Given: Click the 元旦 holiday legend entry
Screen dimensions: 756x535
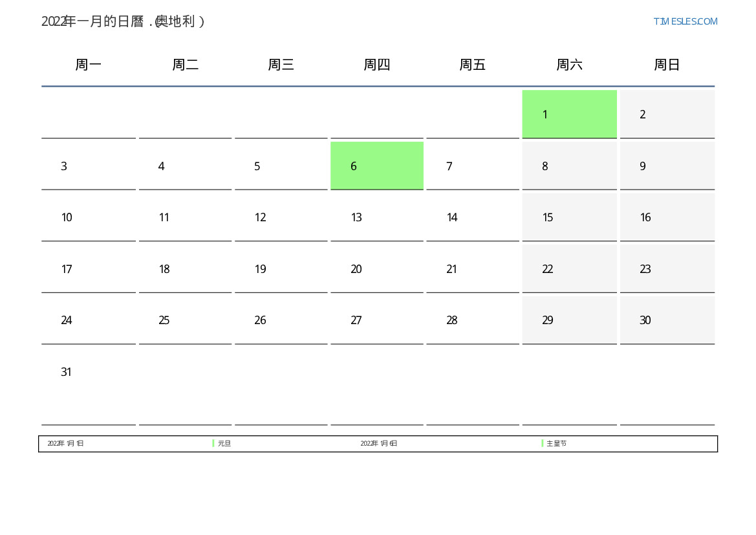Looking at the screenshot, I should [224, 444].
